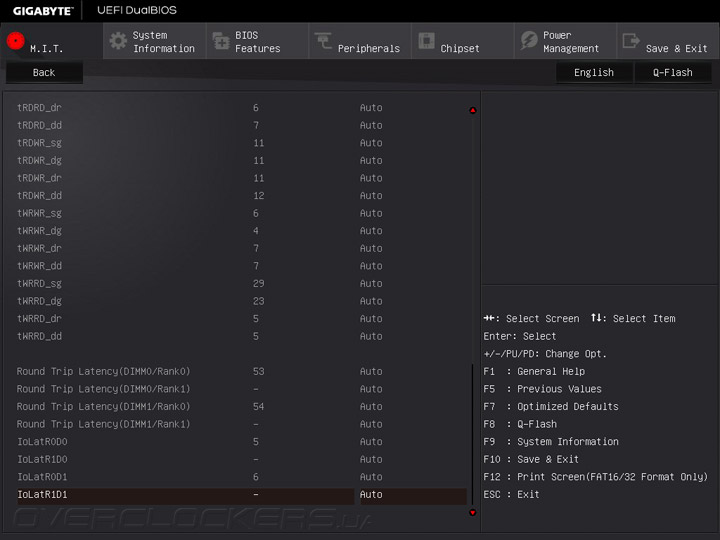Click the red M.I.T. icon
This screenshot has height=540, width=720.
click(15, 42)
